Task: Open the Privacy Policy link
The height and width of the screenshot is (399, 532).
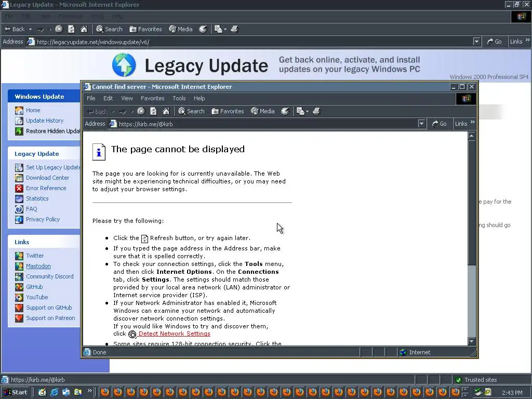Action: point(43,220)
